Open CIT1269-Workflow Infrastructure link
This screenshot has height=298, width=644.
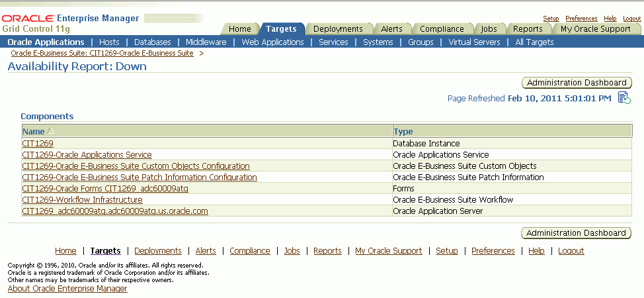point(83,199)
